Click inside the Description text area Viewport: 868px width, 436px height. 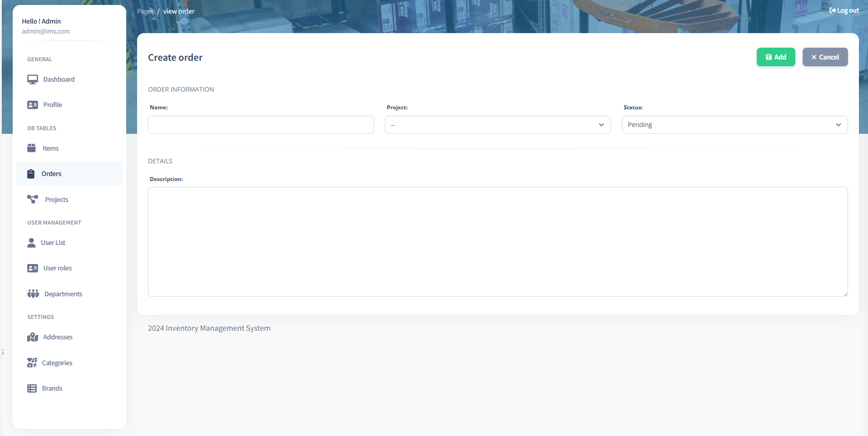pos(498,242)
